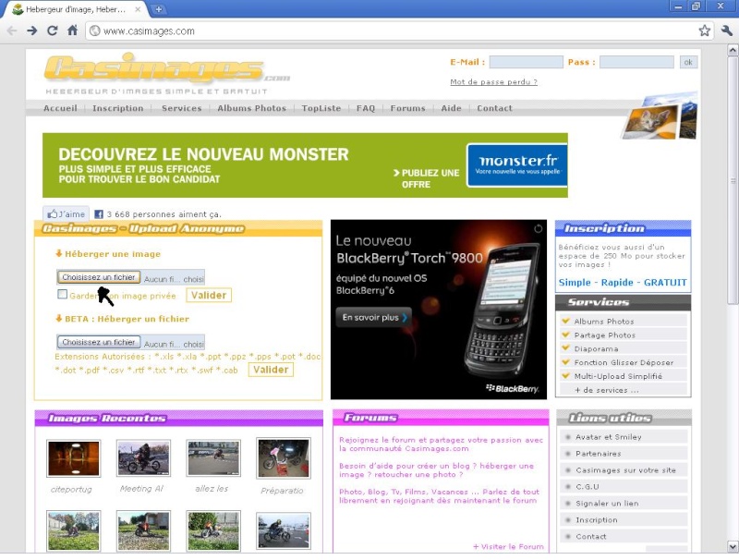Viewport: 739px width, 560px height.
Task: Open Préparatio recent image thumbnail
Action: click(284, 458)
